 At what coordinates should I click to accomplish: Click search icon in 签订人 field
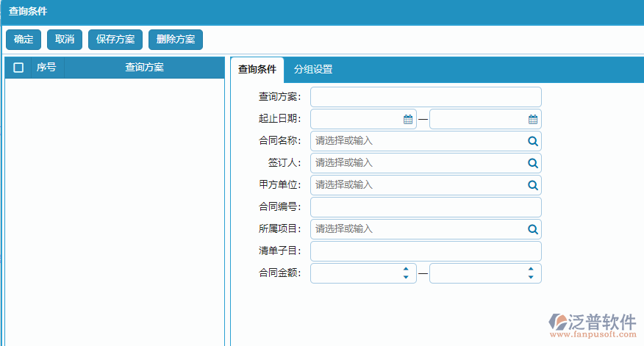533,163
